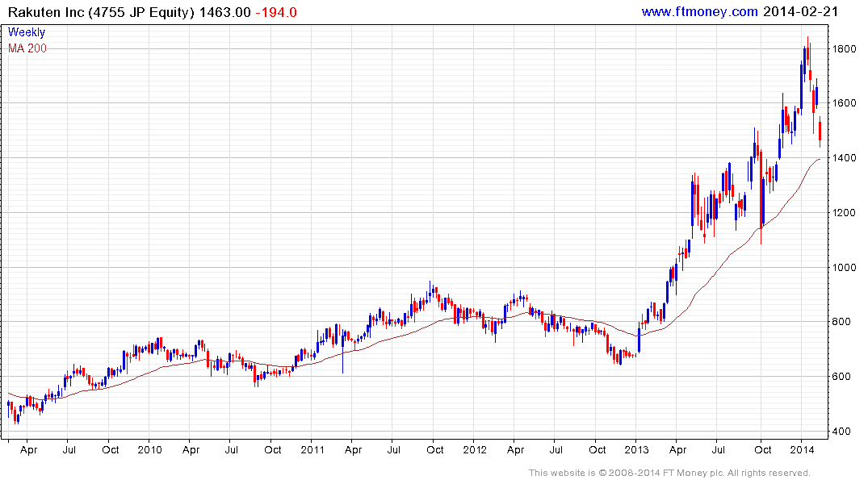Image resolution: width=868 pixels, height=484 pixels.
Task: Click the 1600 y-axis label
Action: (x=845, y=103)
